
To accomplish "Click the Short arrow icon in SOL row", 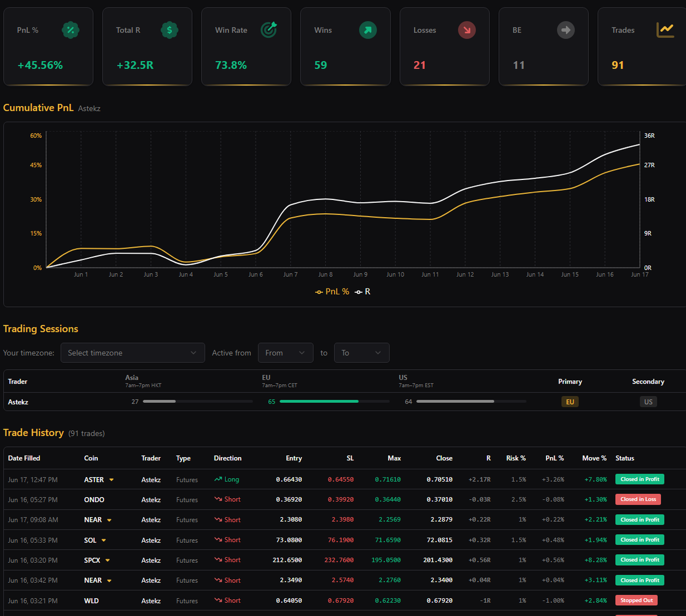I will tap(218, 540).
